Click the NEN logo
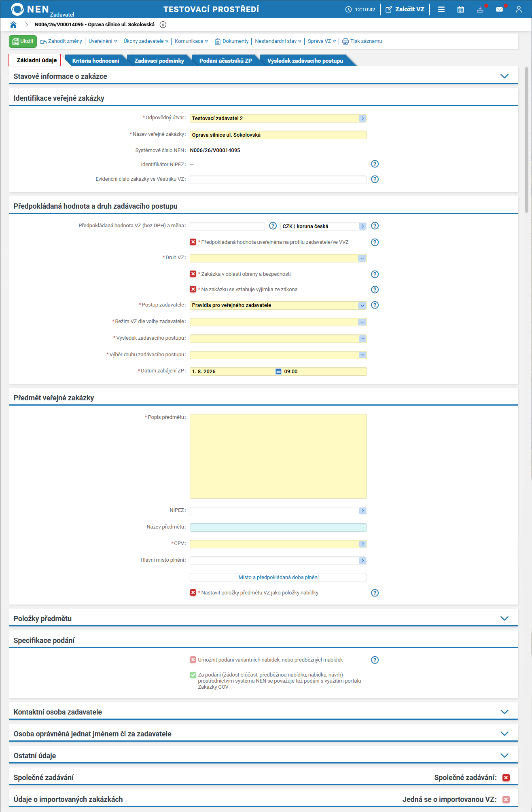This screenshot has height=812, width=532. pyautogui.click(x=30, y=9)
